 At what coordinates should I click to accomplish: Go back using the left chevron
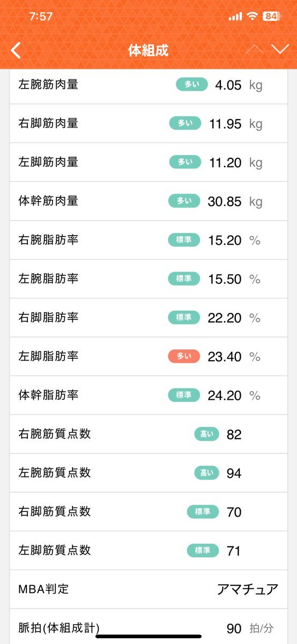[16, 50]
